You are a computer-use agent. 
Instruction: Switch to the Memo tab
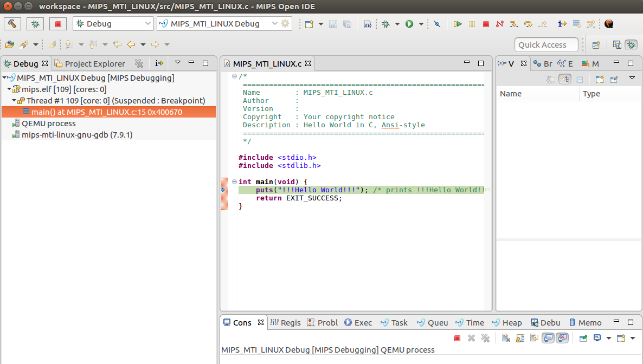(x=585, y=323)
